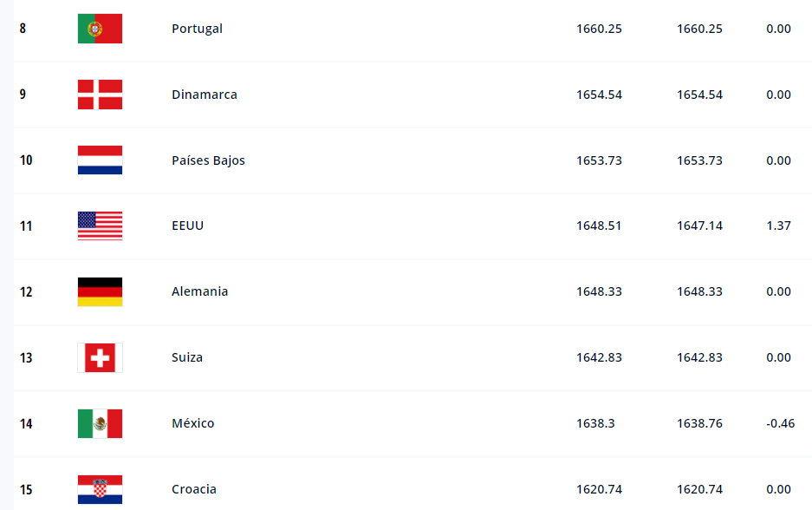Click the Portugal flag icon
812x510 pixels.
point(100,28)
